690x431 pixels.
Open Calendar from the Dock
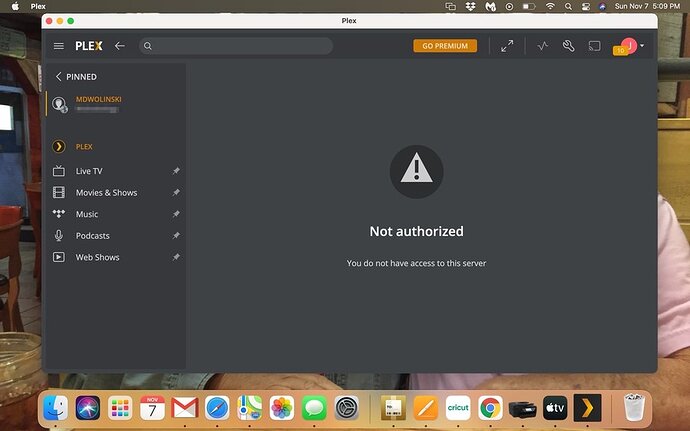tap(152, 408)
